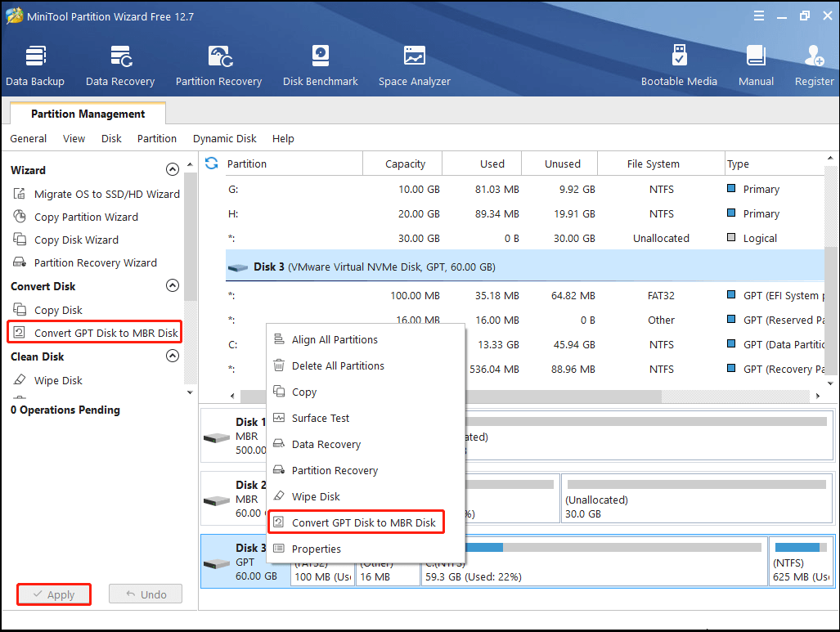The width and height of the screenshot is (840, 632).
Task: Select the C: partition row
Action: pos(525,344)
